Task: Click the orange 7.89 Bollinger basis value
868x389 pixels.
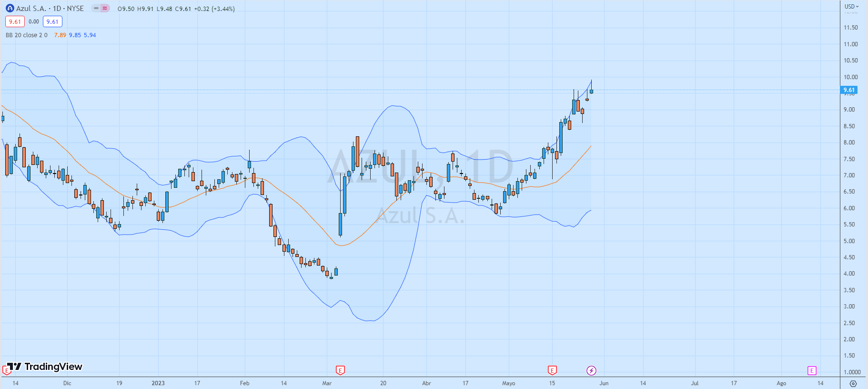Action: point(60,35)
